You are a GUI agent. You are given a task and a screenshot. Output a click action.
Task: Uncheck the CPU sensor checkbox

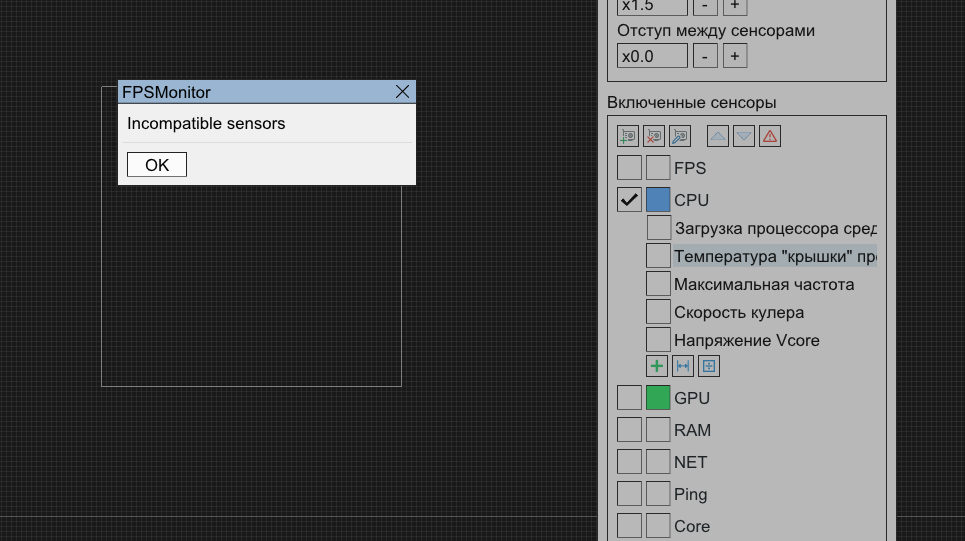click(x=629, y=199)
